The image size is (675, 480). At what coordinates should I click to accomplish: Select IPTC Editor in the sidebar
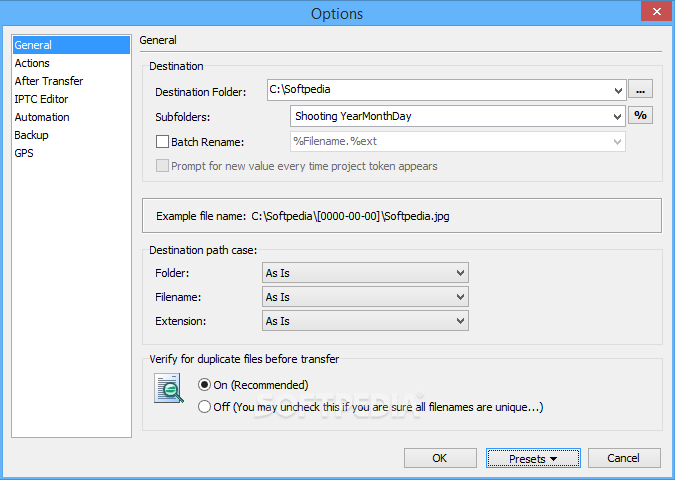(x=41, y=99)
